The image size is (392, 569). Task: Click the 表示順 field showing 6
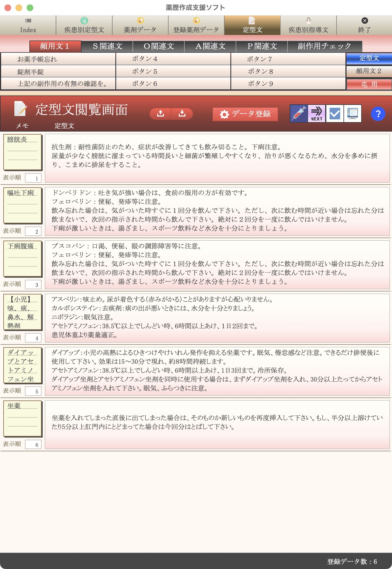33,444
